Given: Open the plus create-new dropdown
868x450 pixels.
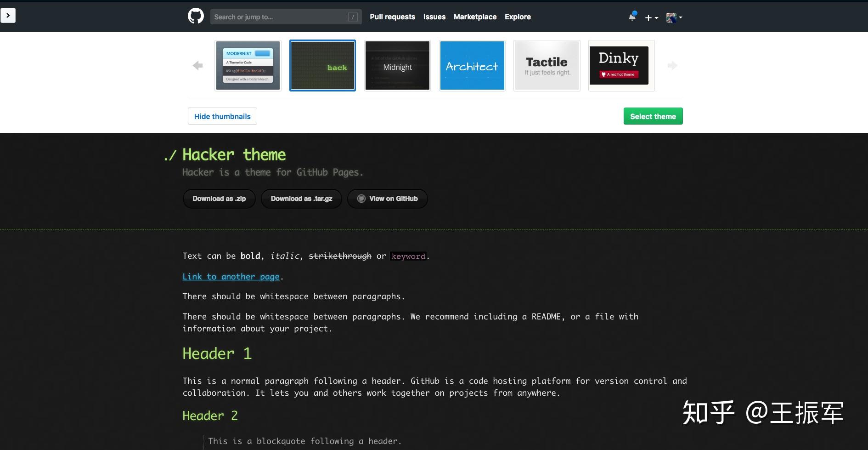Looking at the screenshot, I should pyautogui.click(x=651, y=17).
